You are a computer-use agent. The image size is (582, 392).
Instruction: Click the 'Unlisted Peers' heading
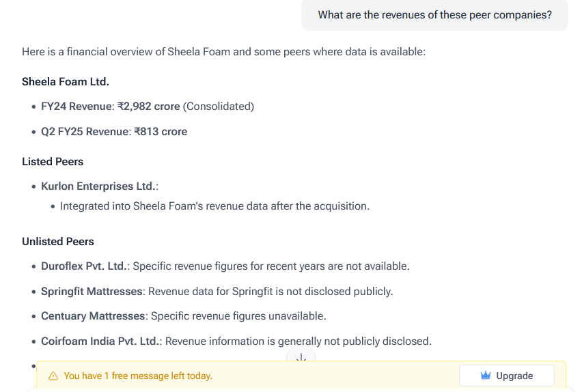(x=58, y=242)
